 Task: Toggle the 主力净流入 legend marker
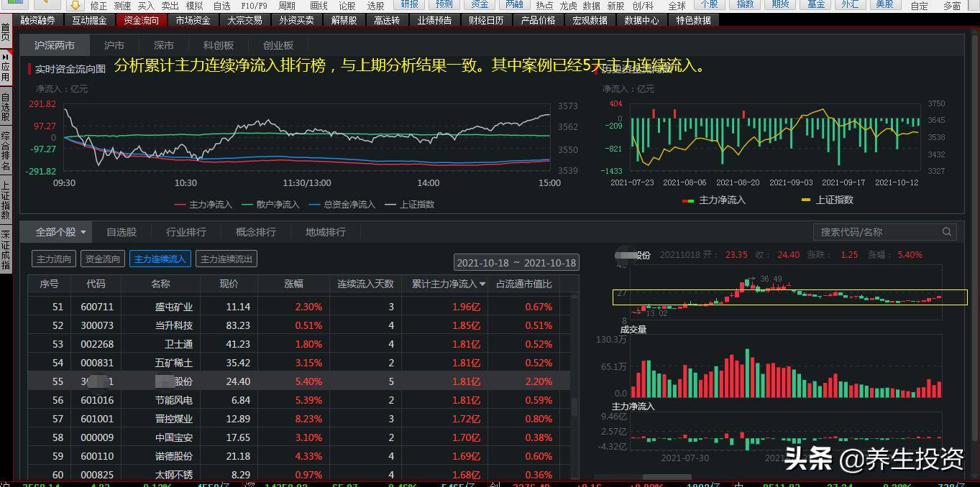click(180, 205)
